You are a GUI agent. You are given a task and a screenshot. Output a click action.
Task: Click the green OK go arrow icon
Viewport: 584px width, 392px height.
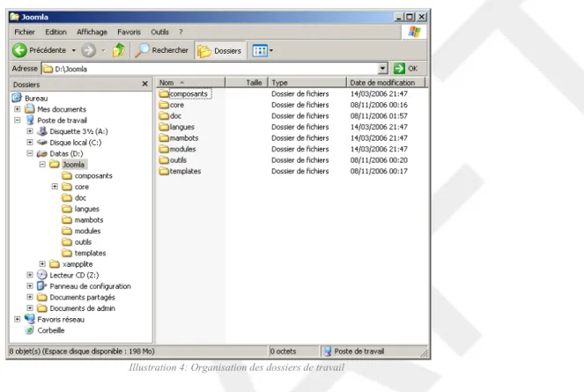coord(399,69)
